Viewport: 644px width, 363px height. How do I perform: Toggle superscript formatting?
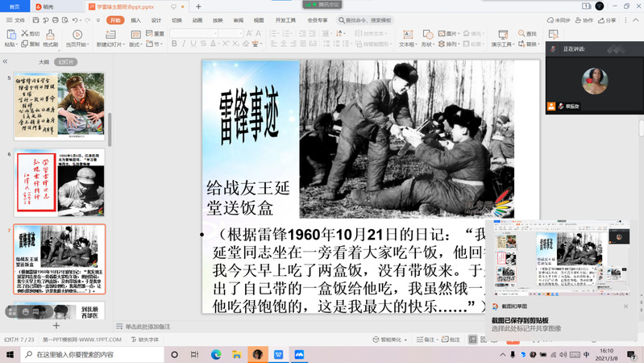(x=226, y=44)
